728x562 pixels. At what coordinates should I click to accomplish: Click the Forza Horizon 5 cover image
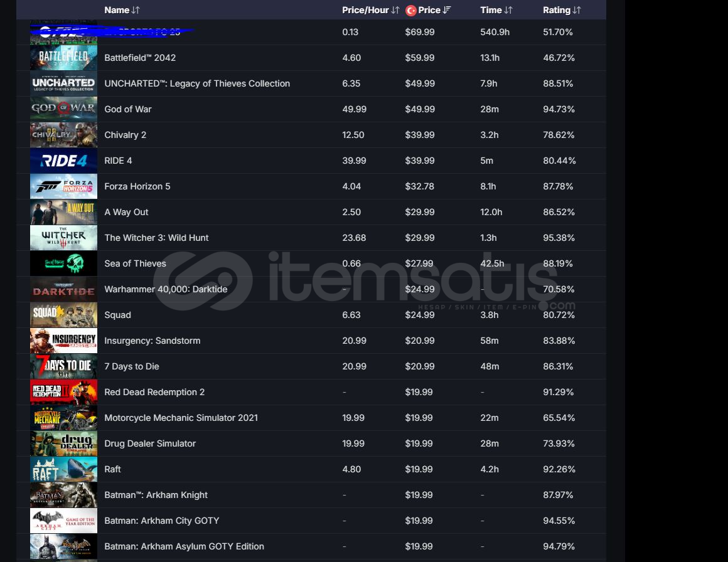63,186
